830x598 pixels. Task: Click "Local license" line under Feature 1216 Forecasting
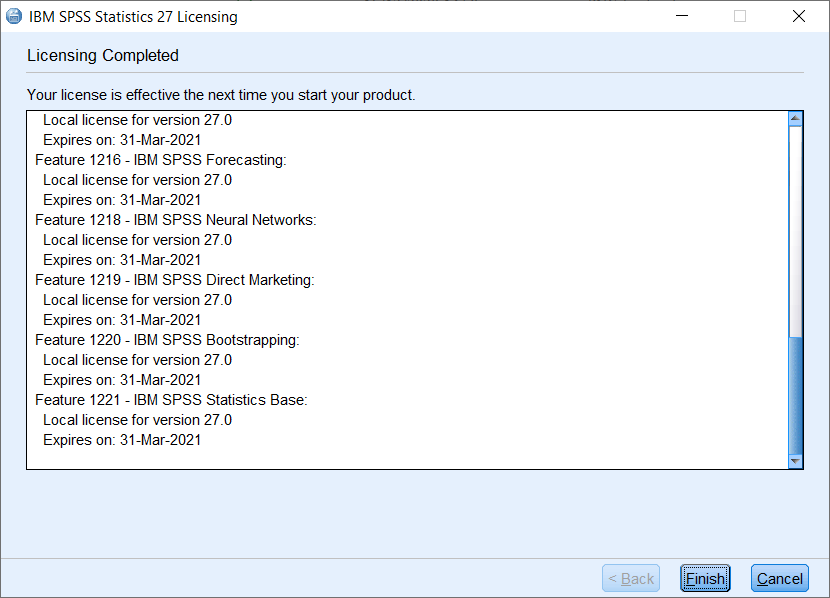tap(138, 180)
